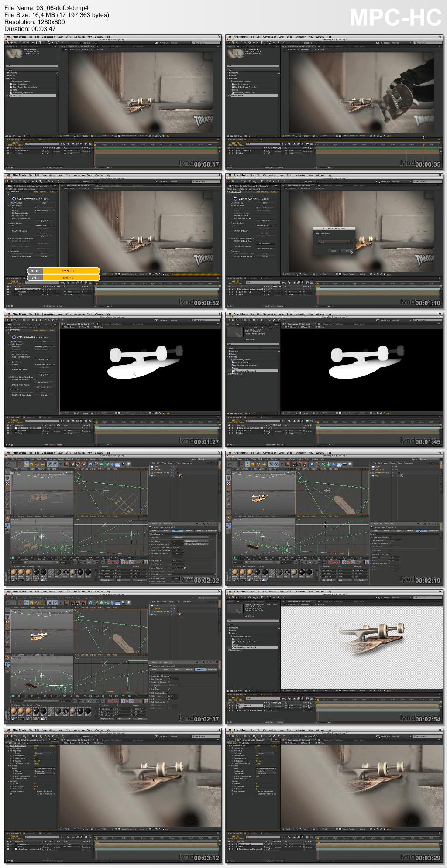Select the frame thumbnail stamped 00:00:17
Image resolution: width=447 pixels, height=868 pixels.
click(113, 102)
